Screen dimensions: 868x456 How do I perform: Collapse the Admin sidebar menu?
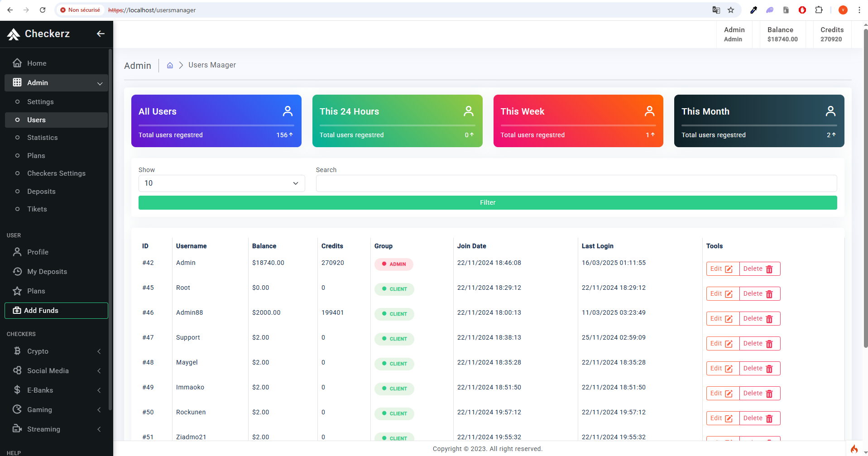tap(57, 83)
